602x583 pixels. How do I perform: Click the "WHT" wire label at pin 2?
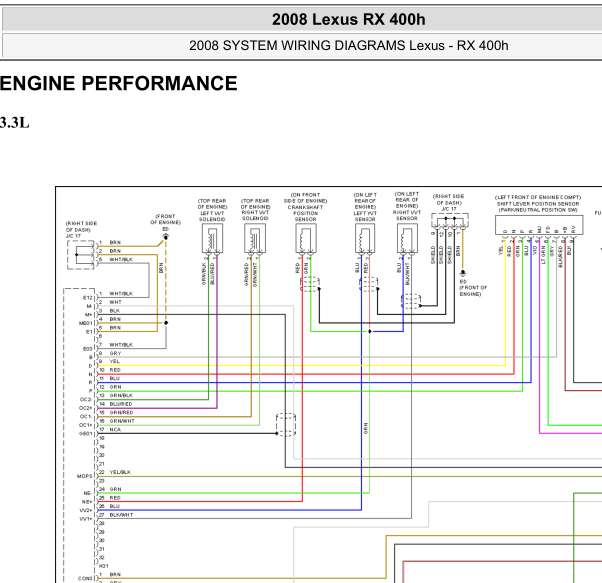click(115, 302)
